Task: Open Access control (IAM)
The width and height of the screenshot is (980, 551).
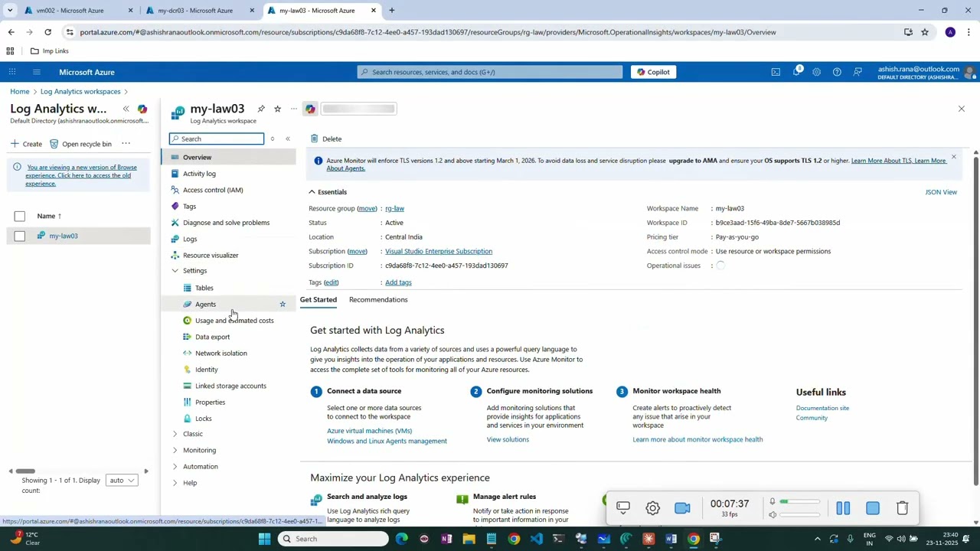Action: (213, 190)
